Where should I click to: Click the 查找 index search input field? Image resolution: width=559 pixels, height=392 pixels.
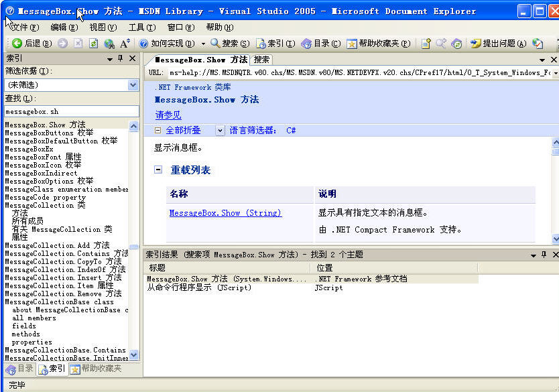[72, 111]
